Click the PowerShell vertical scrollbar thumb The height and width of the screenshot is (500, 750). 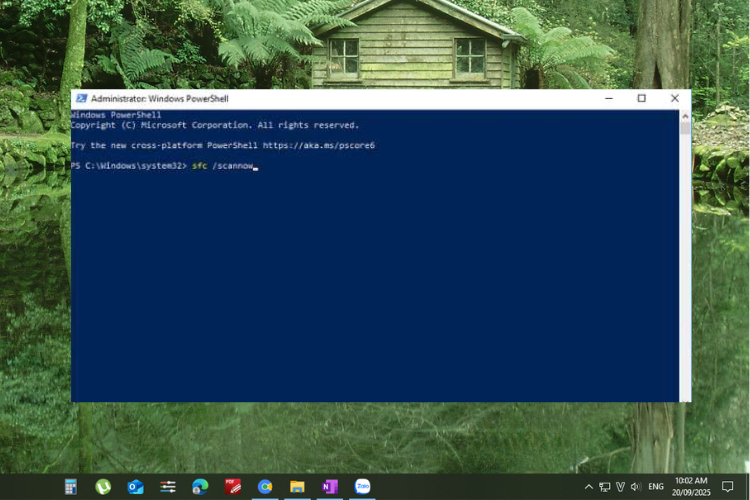[x=685, y=128]
